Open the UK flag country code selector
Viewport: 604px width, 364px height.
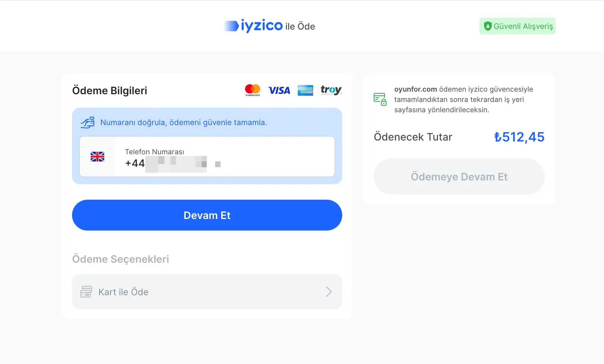[x=97, y=157]
